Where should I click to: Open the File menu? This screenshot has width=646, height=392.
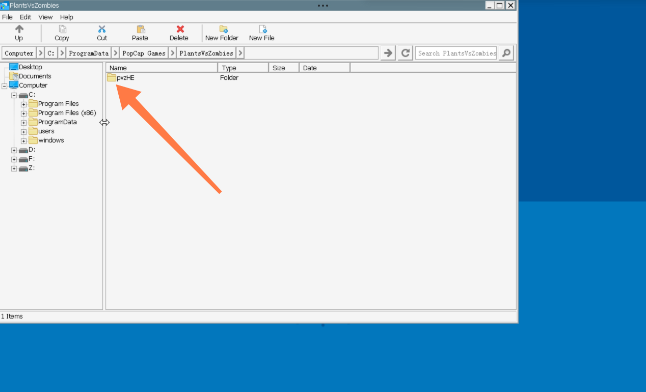(x=7, y=17)
